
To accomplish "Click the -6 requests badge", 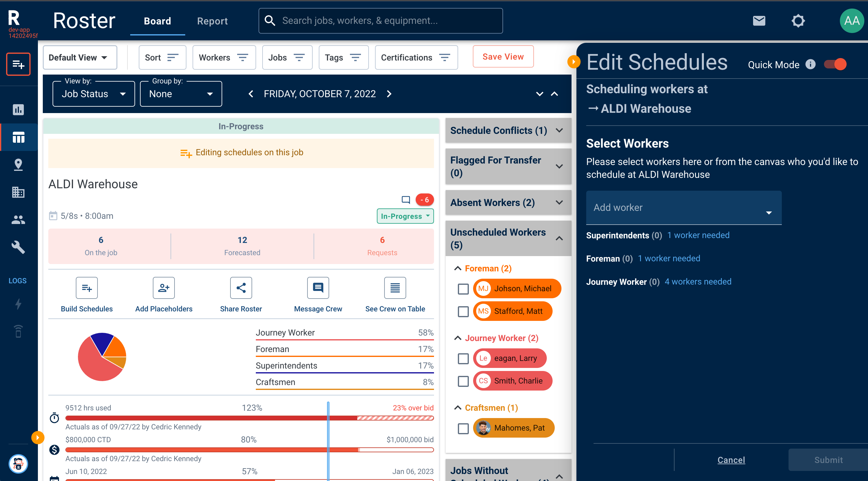I will click(425, 200).
